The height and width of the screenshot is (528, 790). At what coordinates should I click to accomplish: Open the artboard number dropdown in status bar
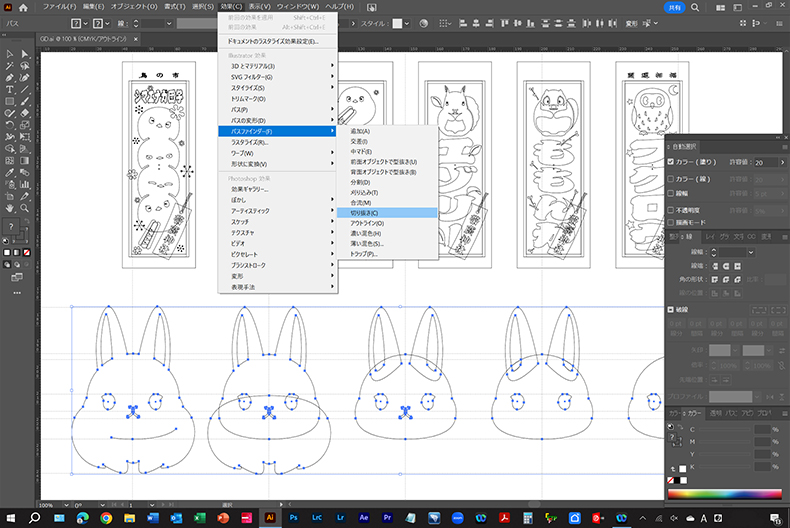tap(152, 505)
